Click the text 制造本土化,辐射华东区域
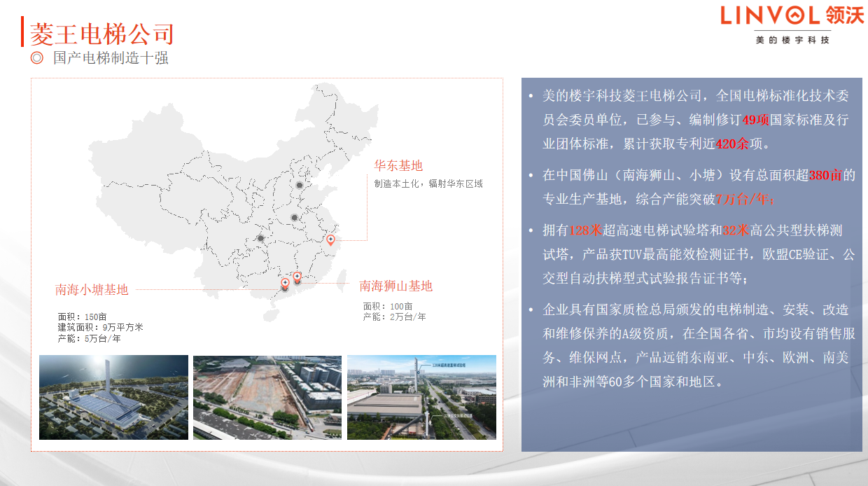This screenshot has height=486, width=868. [428, 184]
